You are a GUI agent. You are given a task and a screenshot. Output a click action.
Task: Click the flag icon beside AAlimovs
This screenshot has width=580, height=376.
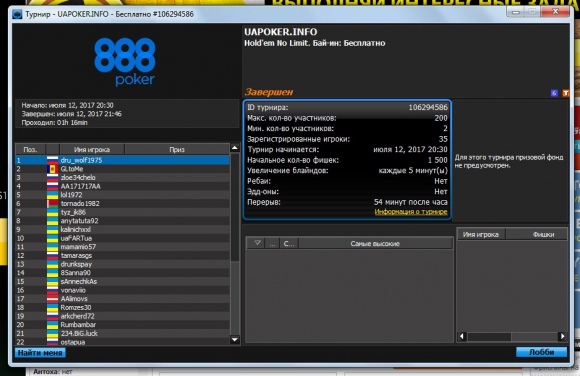click(x=53, y=299)
